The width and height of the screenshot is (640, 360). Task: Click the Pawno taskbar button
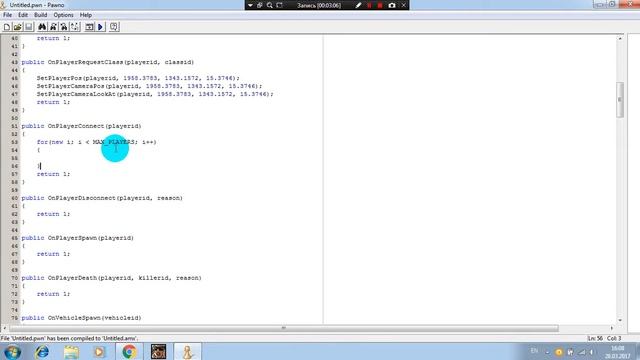point(188,352)
